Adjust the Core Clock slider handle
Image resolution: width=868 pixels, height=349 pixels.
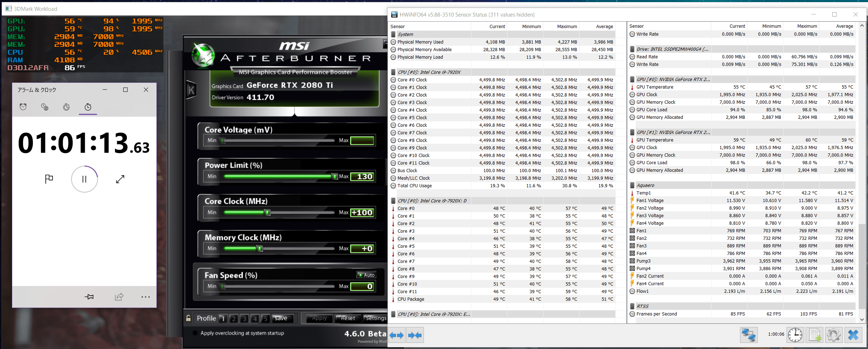pyautogui.click(x=267, y=212)
